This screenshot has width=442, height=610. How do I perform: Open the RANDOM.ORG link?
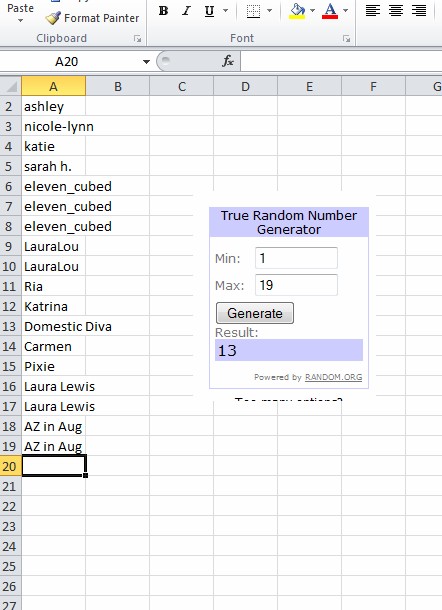click(333, 377)
